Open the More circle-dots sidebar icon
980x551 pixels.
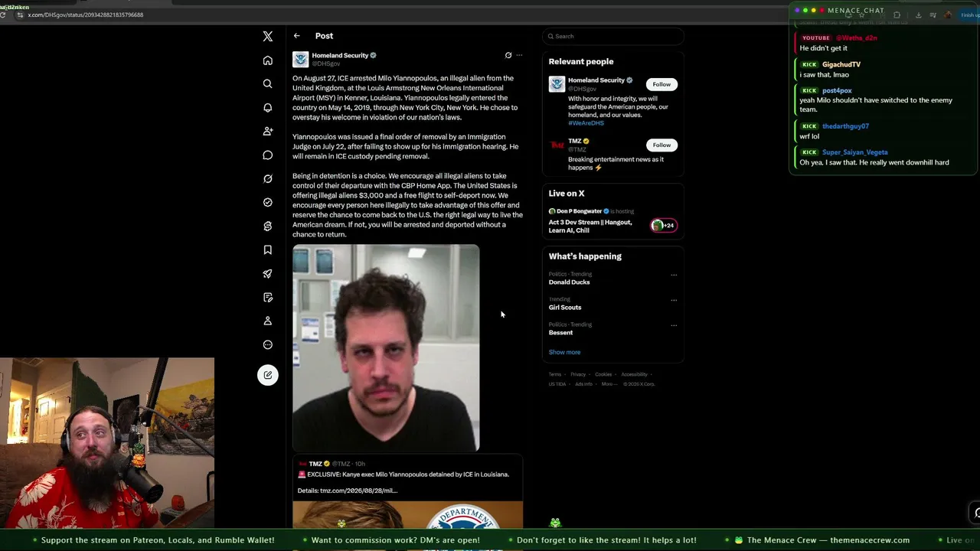point(268,345)
